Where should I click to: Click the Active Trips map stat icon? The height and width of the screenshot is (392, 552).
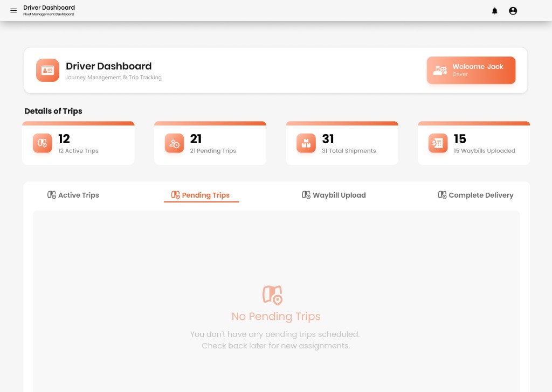(x=42, y=143)
